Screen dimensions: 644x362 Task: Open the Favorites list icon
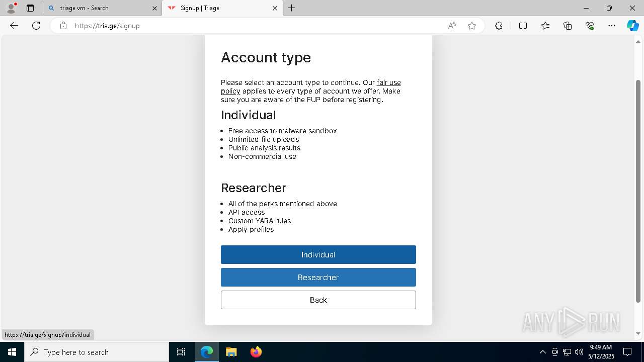click(545, 26)
